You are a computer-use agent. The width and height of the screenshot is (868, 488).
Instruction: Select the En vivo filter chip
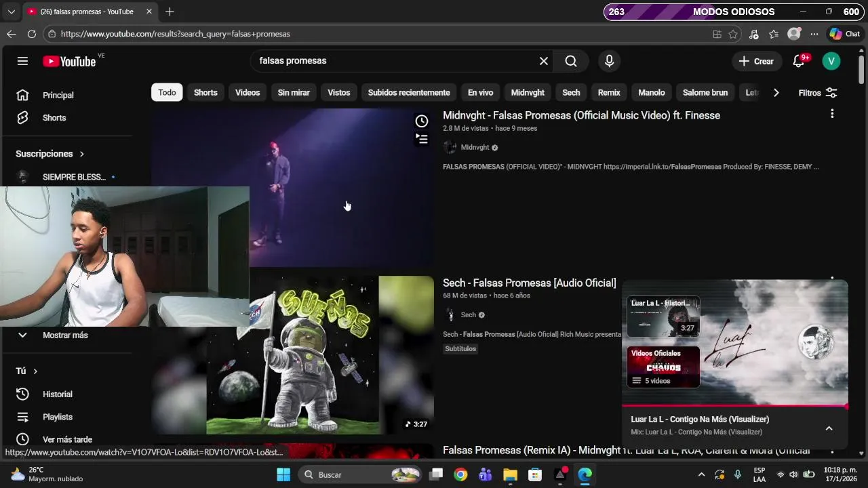480,93
